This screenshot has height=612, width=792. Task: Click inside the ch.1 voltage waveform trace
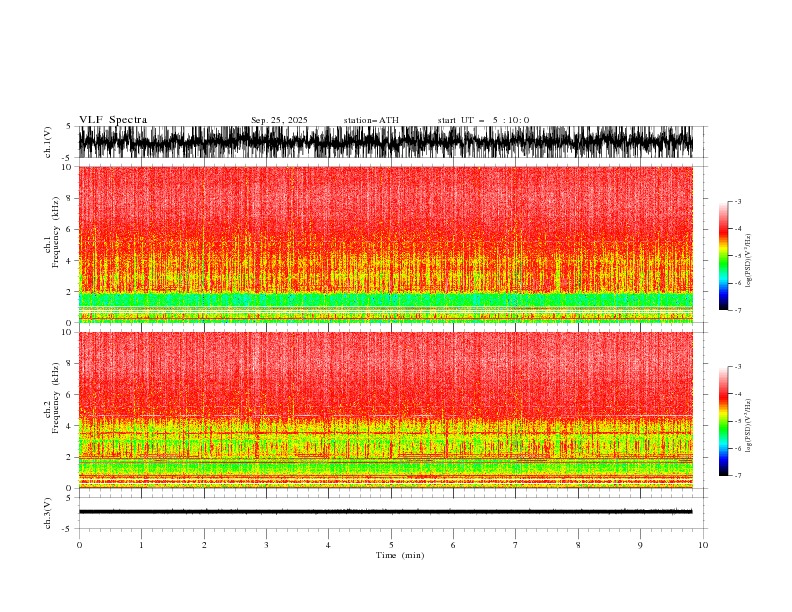[x=385, y=142]
